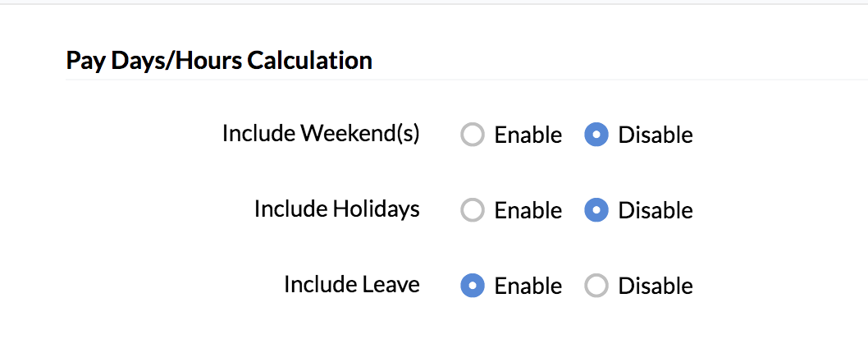
Task: Click the "Enable" text beside Include Weekend(s)
Action: coord(528,135)
